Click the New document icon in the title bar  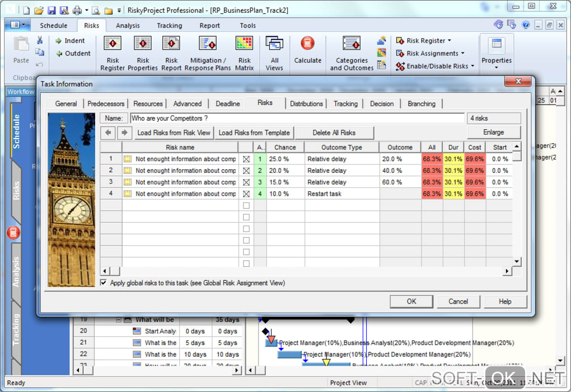pos(26,10)
